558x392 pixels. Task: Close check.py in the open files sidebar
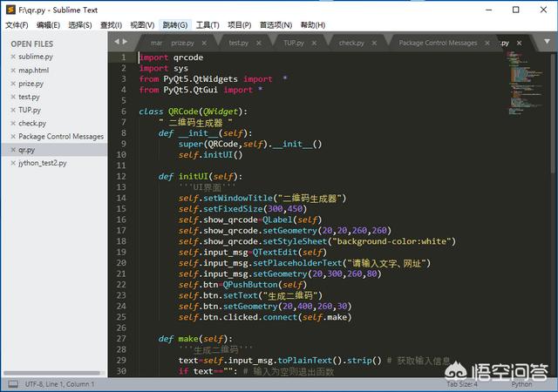click(x=13, y=124)
